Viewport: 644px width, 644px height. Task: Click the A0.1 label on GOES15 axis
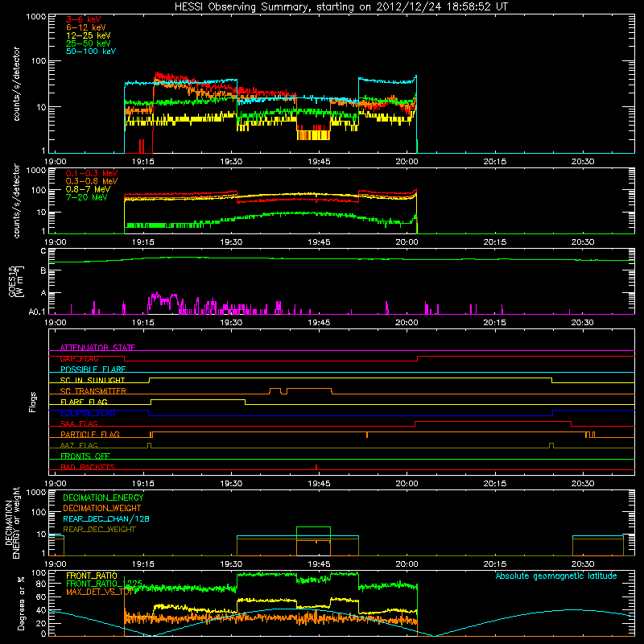tap(37, 312)
